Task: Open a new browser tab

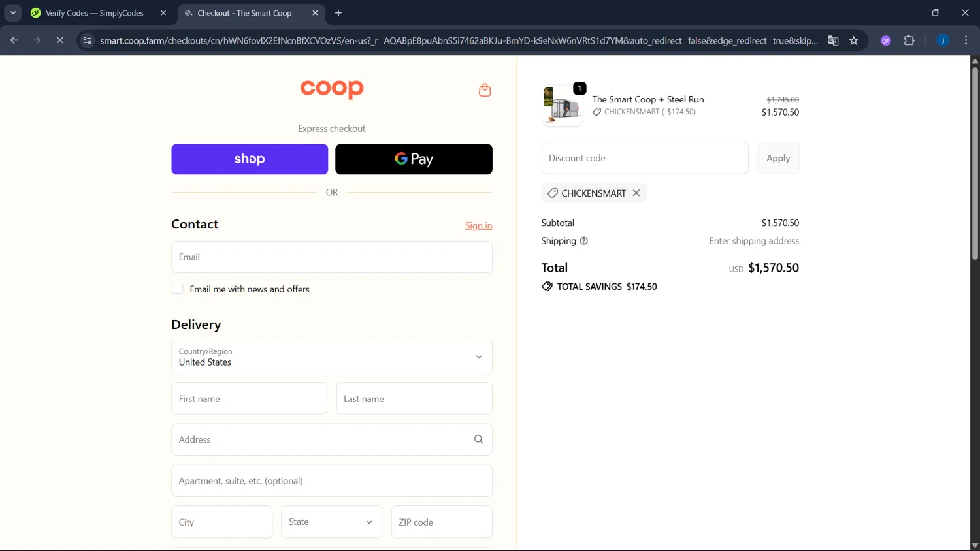Action: click(x=338, y=13)
